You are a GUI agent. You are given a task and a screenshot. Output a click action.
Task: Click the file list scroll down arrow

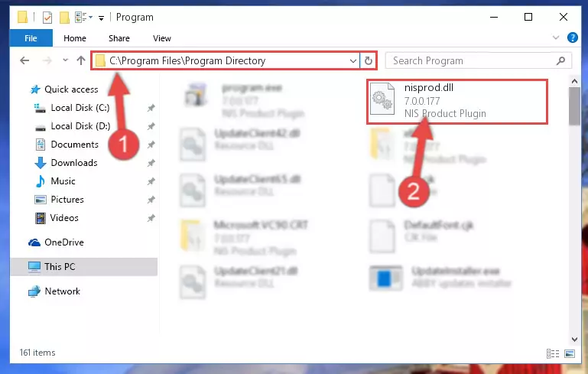click(x=574, y=339)
